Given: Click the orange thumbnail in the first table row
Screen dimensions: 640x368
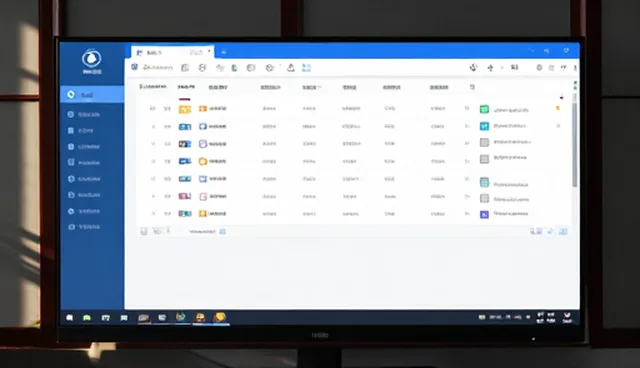Looking at the screenshot, I should click(x=184, y=109).
